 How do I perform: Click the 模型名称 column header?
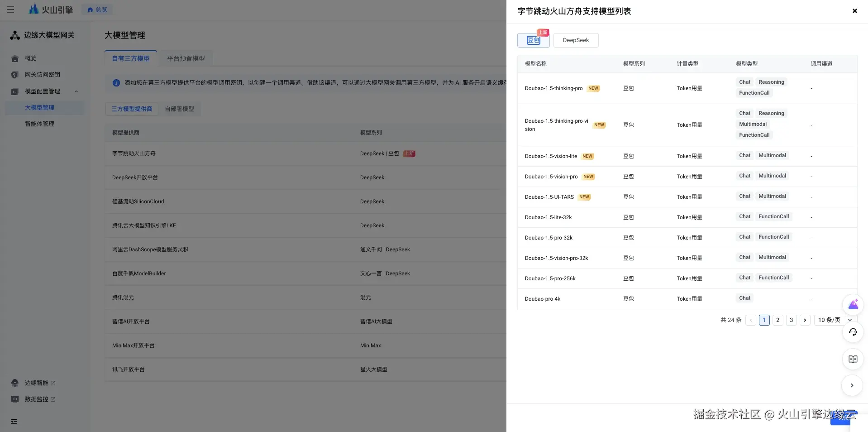coord(535,64)
